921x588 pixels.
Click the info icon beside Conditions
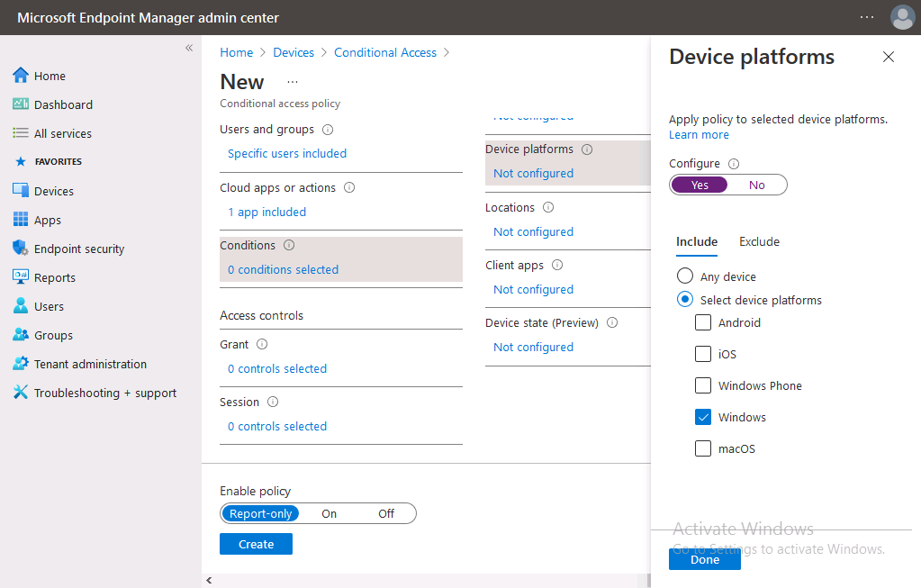[x=289, y=245]
